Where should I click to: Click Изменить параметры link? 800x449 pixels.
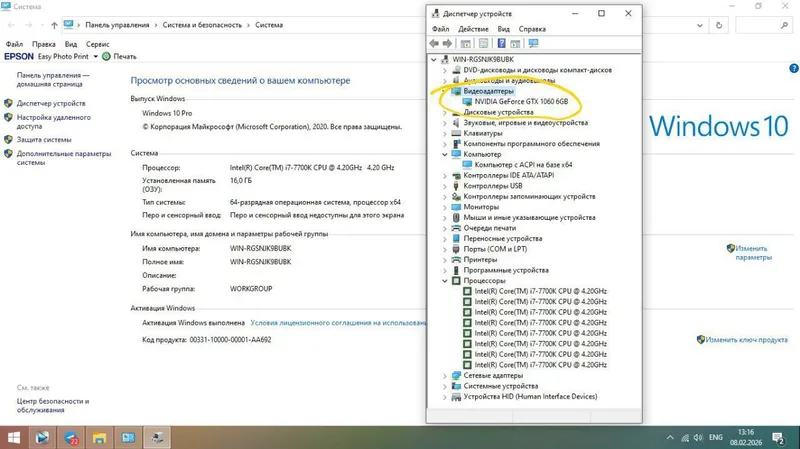[754, 253]
